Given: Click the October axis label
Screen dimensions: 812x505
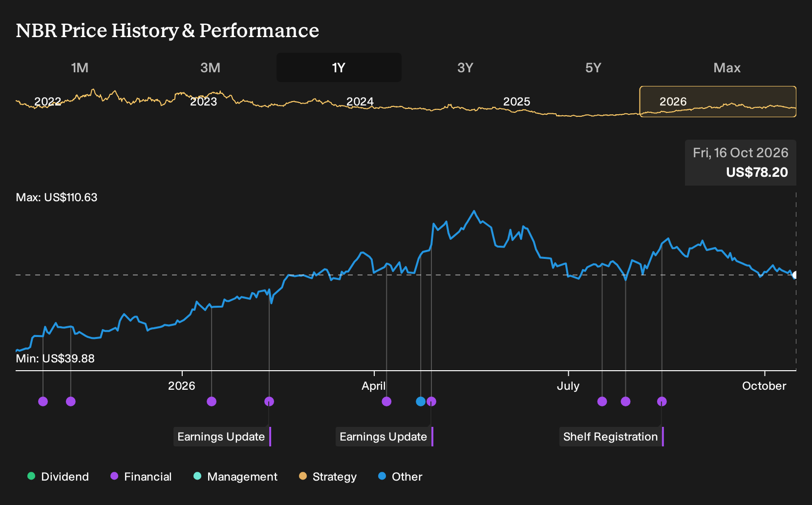Looking at the screenshot, I should pyautogui.click(x=764, y=386).
